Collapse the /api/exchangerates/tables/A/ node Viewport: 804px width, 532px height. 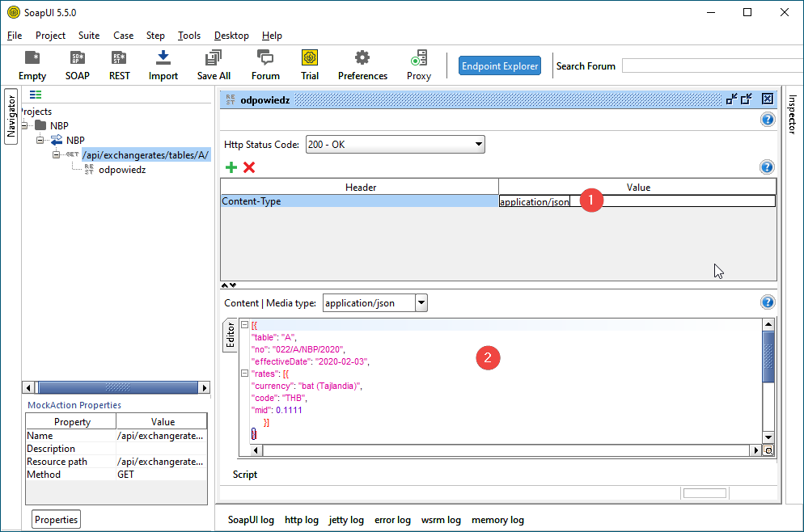[x=56, y=154]
